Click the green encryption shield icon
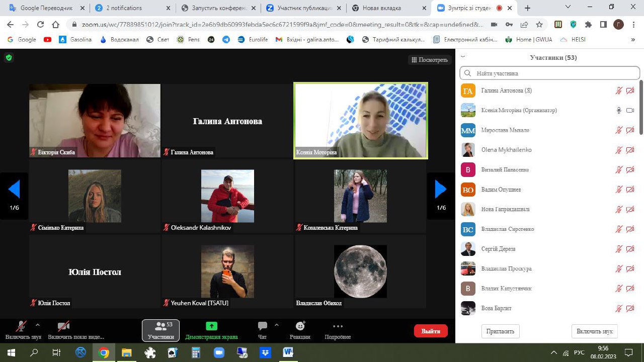Image resolution: width=644 pixels, height=362 pixels. tap(9, 58)
